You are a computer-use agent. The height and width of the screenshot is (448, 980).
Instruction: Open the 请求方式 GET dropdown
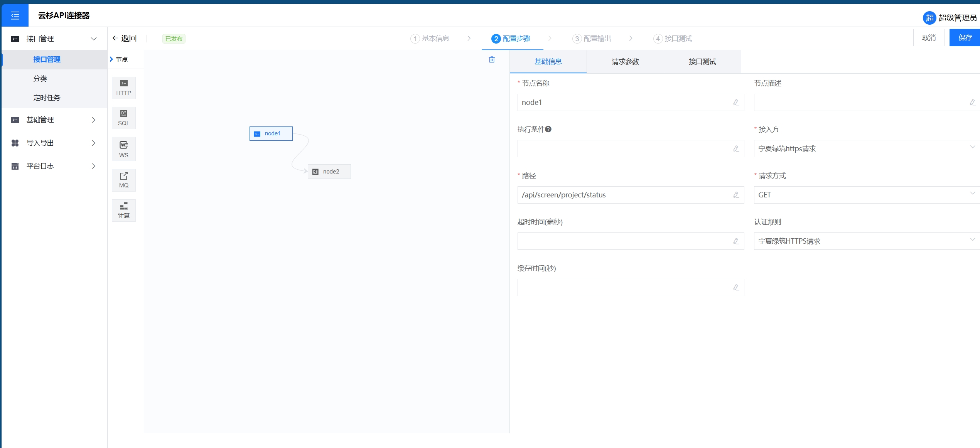point(867,195)
